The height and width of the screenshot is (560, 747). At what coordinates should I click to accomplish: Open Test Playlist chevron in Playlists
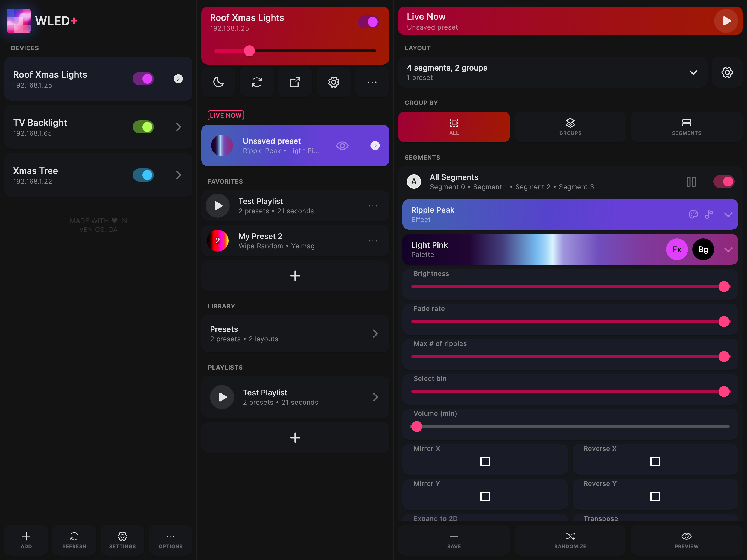click(375, 397)
